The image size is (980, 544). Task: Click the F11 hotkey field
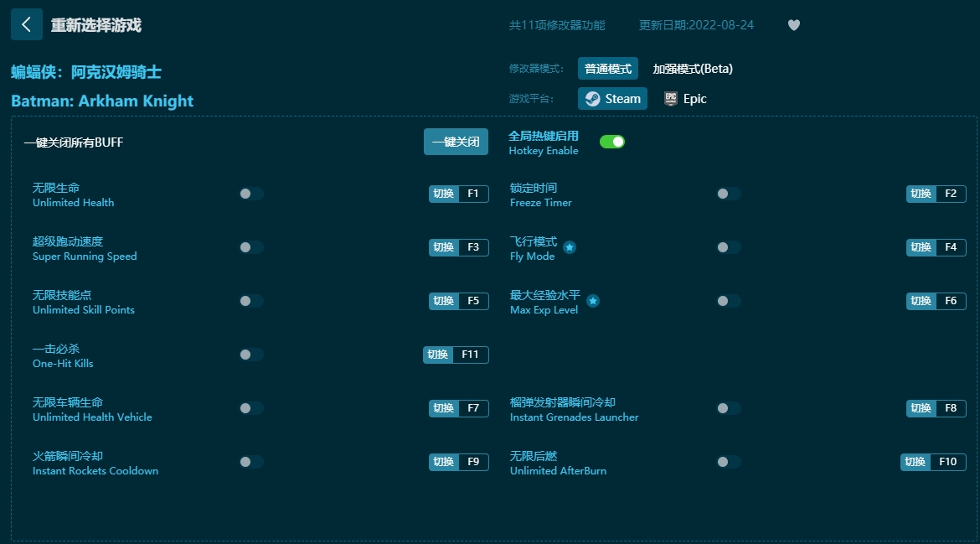click(470, 355)
